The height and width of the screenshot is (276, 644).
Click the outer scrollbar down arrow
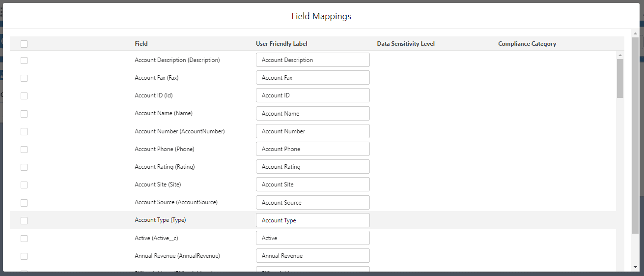tap(635, 267)
